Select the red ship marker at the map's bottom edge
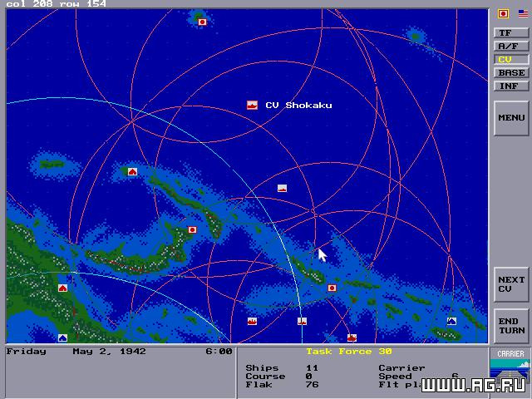The width and height of the screenshot is (532, 399). (352, 338)
